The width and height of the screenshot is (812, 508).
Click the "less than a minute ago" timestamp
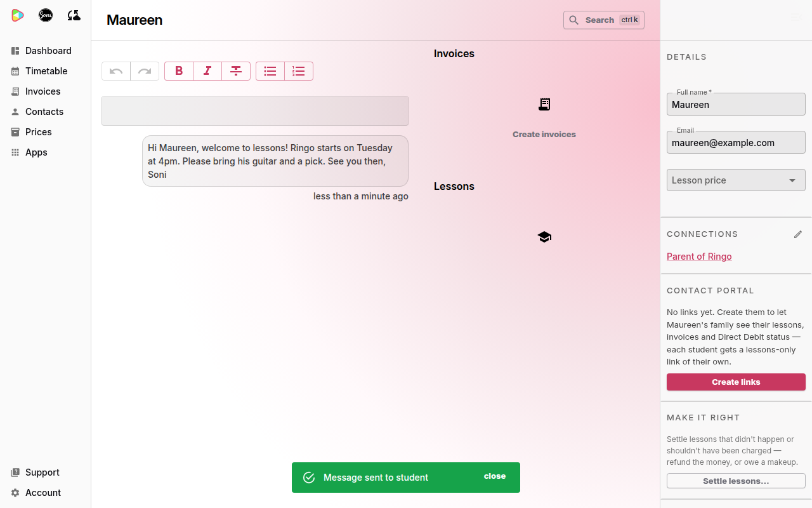(361, 196)
